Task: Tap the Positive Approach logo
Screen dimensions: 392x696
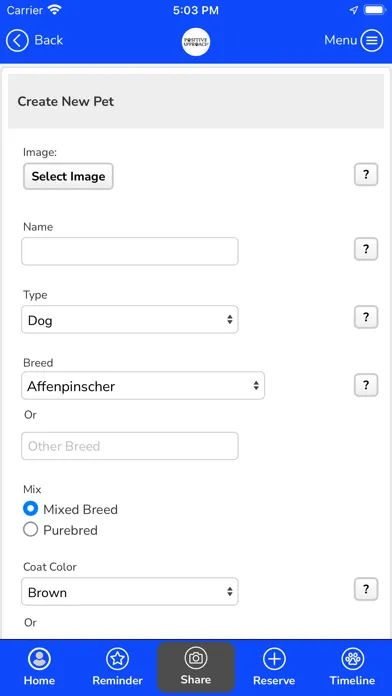Action: coord(196,42)
